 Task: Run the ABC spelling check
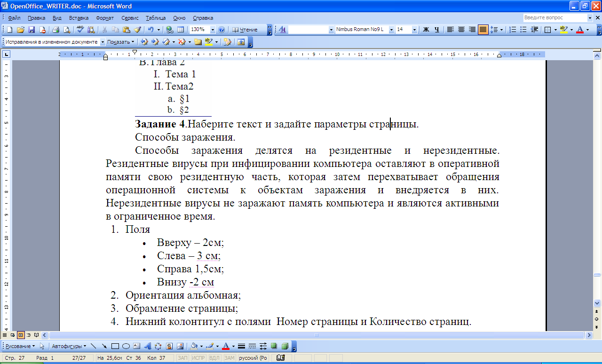point(80,30)
